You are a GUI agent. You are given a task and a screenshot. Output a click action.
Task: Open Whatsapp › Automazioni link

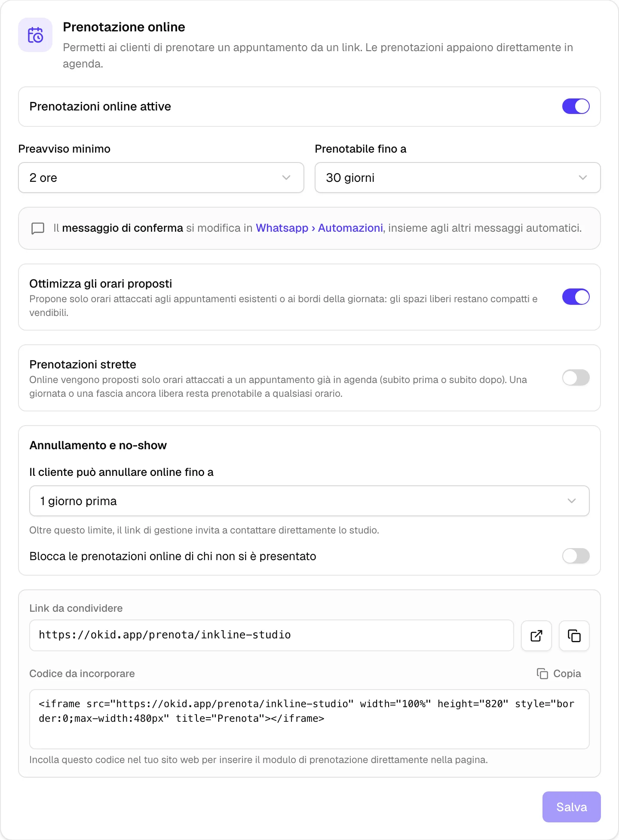tap(319, 228)
